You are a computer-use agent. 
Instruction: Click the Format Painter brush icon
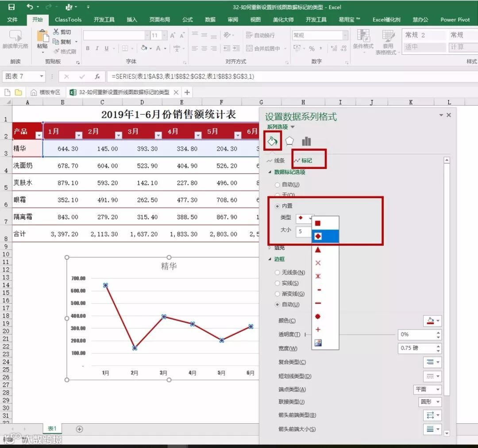point(56,51)
